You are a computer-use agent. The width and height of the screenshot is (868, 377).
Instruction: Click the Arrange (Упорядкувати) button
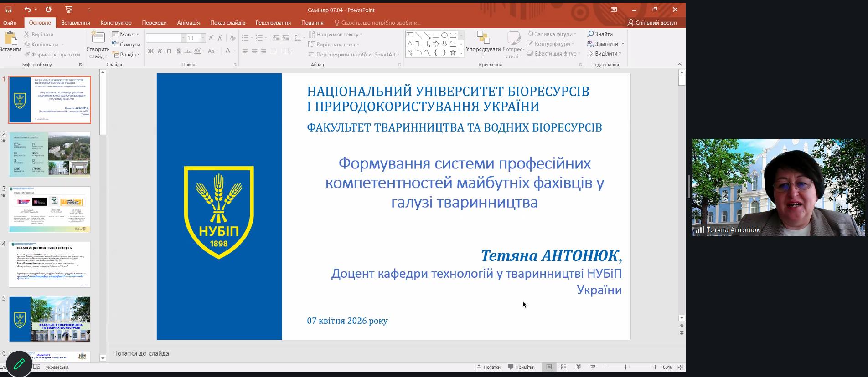pyautogui.click(x=483, y=44)
